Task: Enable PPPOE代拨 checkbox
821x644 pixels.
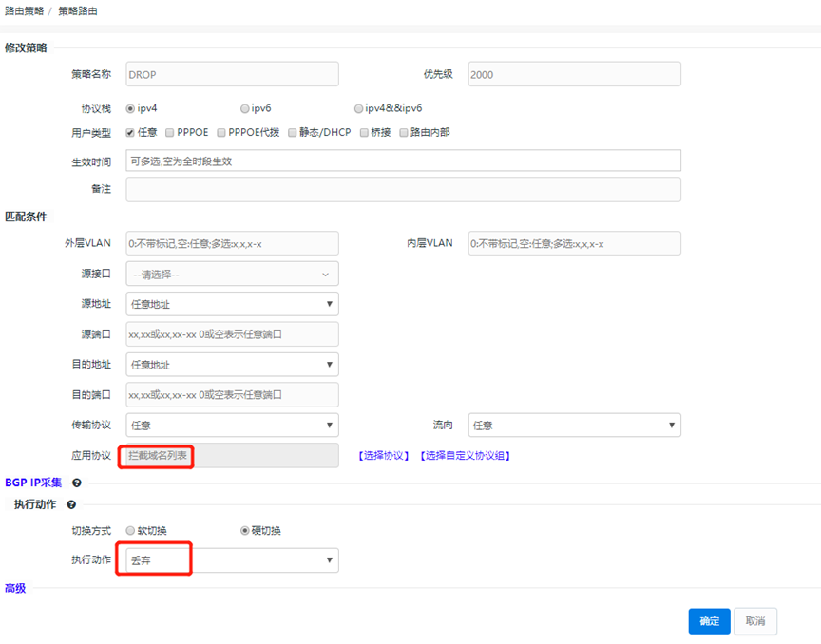Action: pyautogui.click(x=221, y=132)
